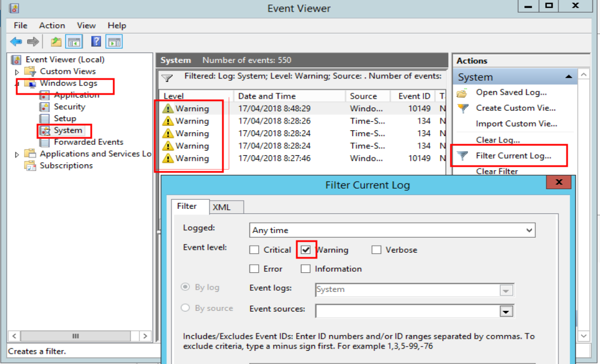Click the Applications and Services Logs folder icon
600x364 pixels.
30,153
